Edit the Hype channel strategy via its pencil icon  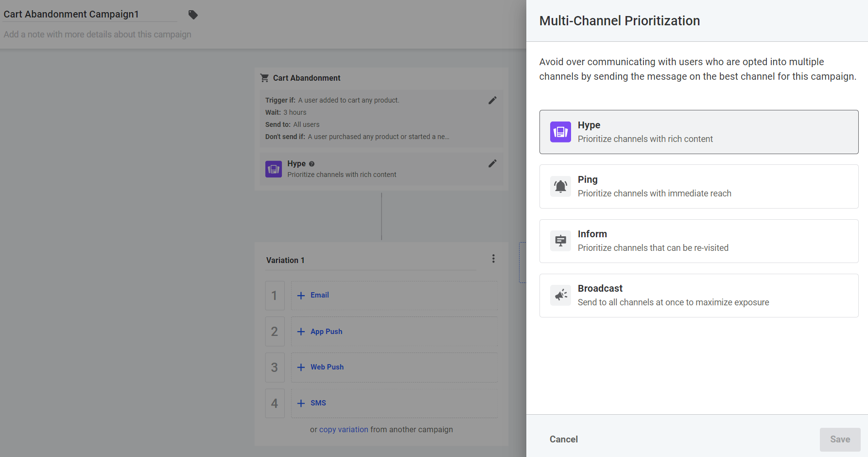click(493, 163)
